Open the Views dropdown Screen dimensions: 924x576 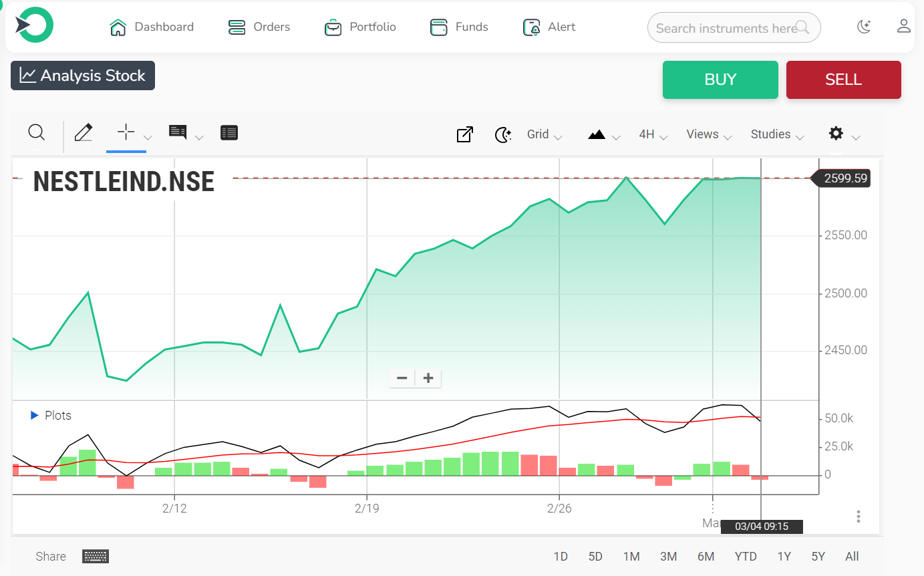(x=710, y=134)
